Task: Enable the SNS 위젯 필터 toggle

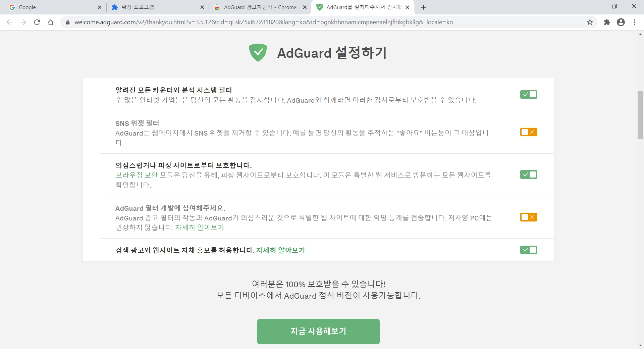Action: (529, 132)
